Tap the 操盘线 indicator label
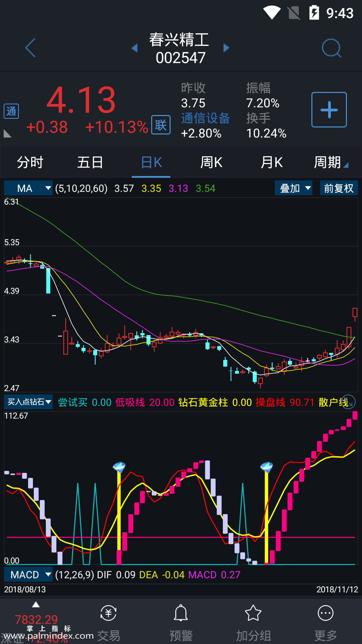 click(x=270, y=402)
